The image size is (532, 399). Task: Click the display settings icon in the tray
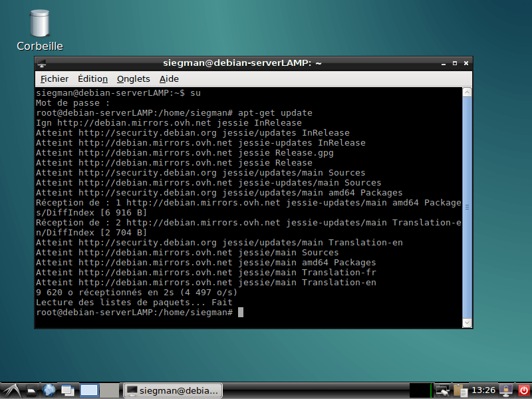(x=442, y=390)
